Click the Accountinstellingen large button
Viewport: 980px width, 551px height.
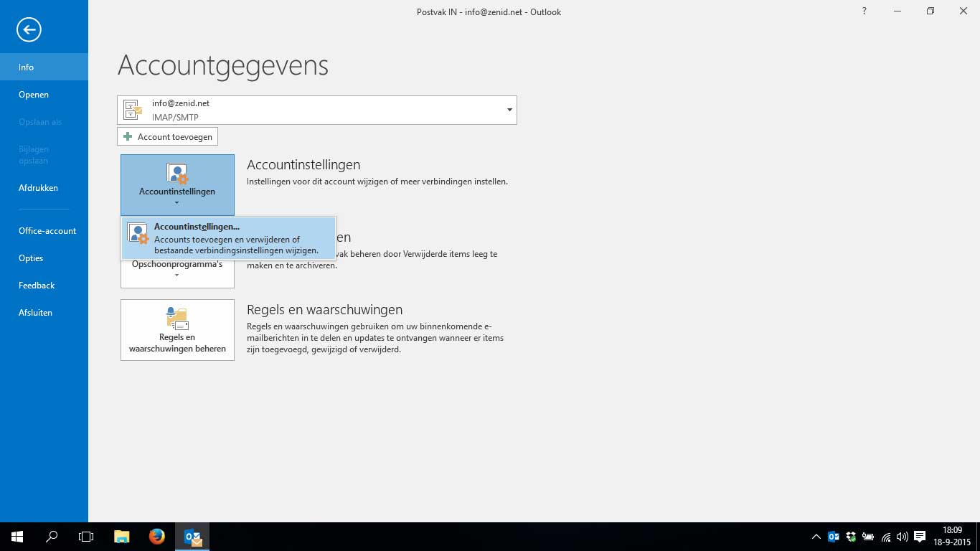pyautogui.click(x=177, y=185)
